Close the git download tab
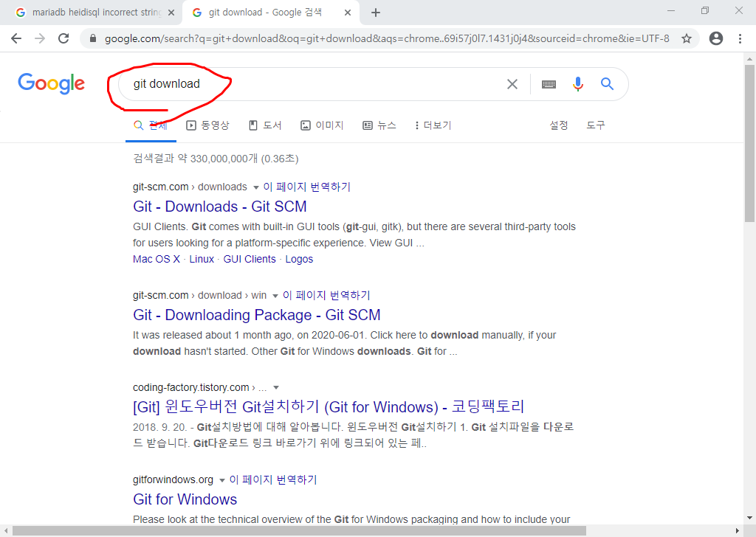 coord(348,13)
